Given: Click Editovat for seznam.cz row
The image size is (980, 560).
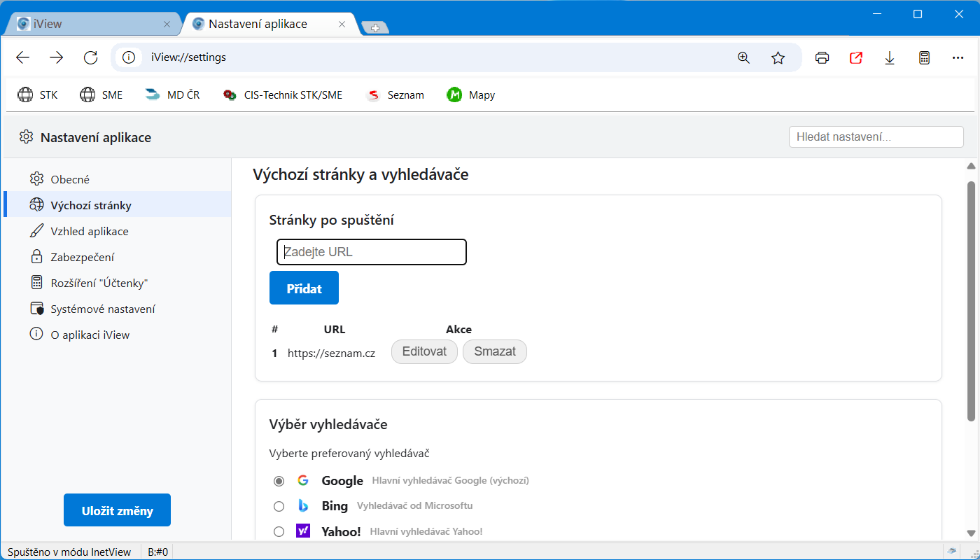Looking at the screenshot, I should (x=424, y=351).
